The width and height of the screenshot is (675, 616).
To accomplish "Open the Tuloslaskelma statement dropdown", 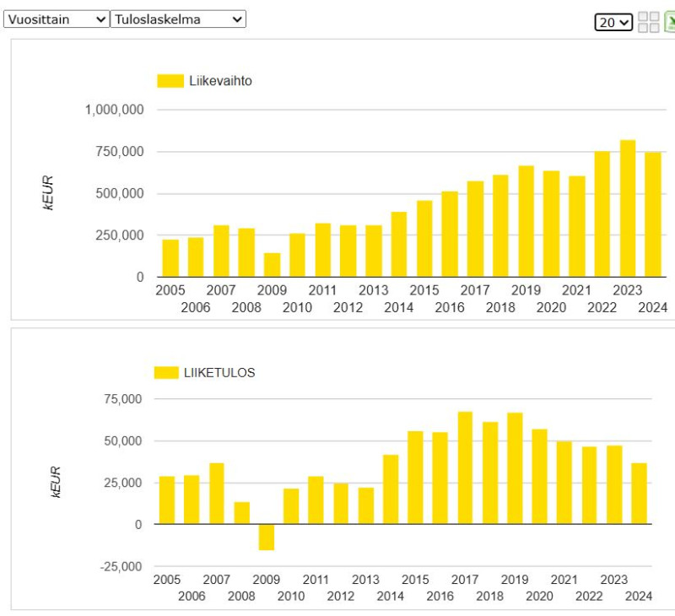I will coord(178,19).
